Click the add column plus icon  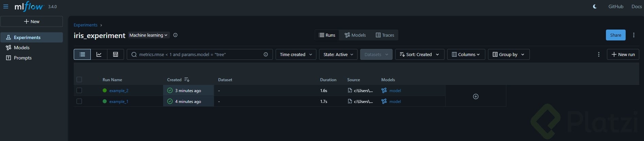[x=476, y=96]
